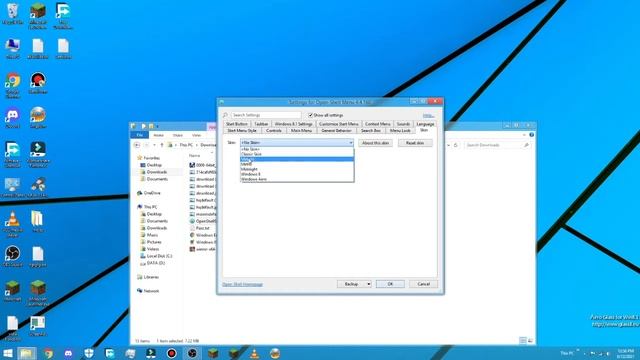Open Chrome from the taskbar

click(x=48, y=353)
